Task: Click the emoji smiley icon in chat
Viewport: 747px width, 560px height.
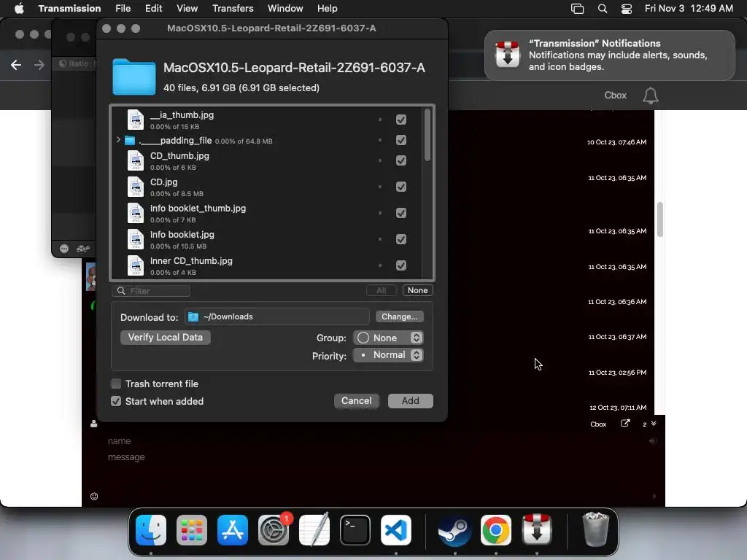Action: [94, 496]
